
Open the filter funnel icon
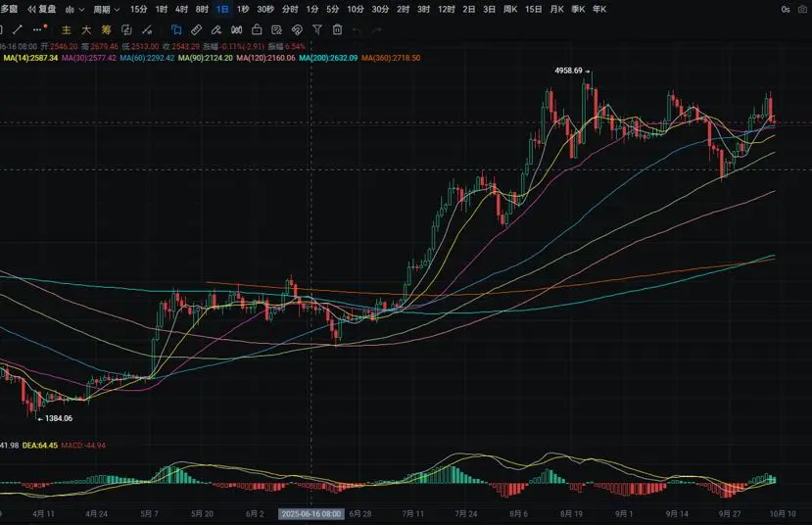click(317, 30)
